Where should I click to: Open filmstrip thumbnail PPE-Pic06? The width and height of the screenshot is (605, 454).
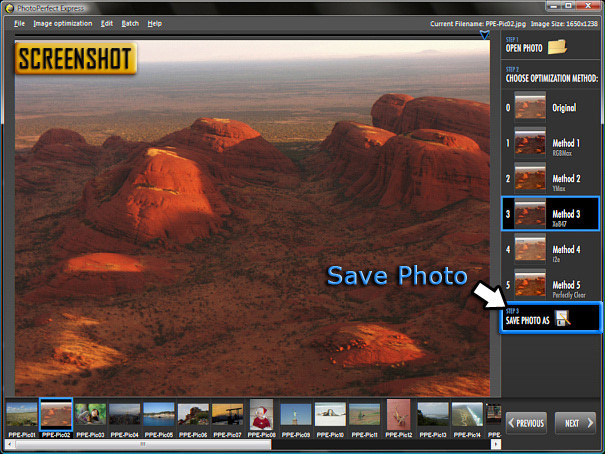(193, 415)
